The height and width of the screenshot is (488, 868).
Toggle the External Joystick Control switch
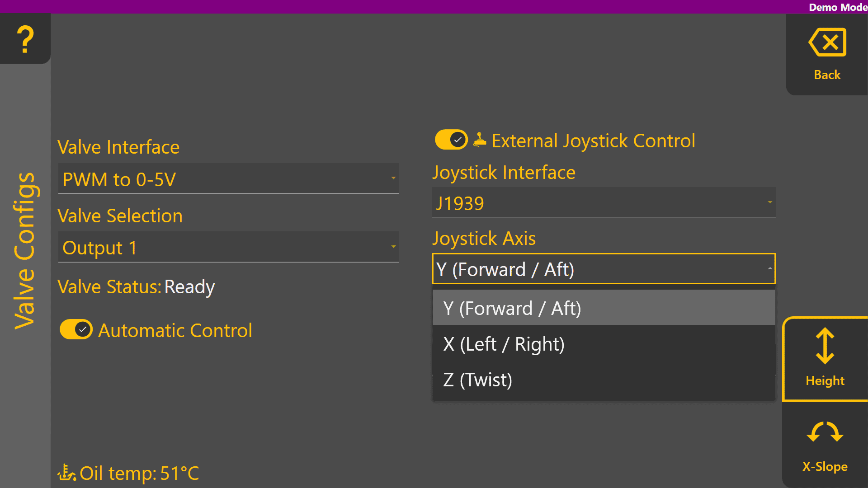click(451, 140)
